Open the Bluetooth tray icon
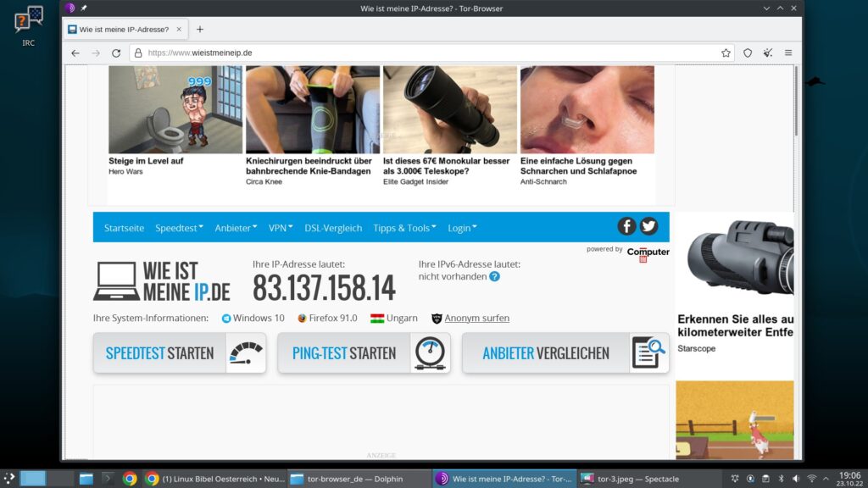The height and width of the screenshot is (488, 868). (x=781, y=479)
